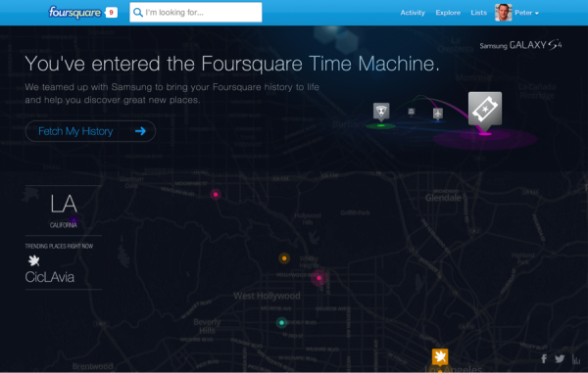This screenshot has height=373, width=588.
Task: Click the Samsung Galaxy S4 logo
Action: click(x=520, y=45)
